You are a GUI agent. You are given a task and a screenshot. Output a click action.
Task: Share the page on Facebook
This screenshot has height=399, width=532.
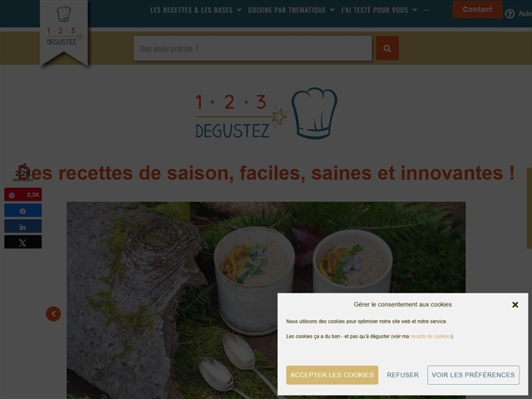coord(23,210)
